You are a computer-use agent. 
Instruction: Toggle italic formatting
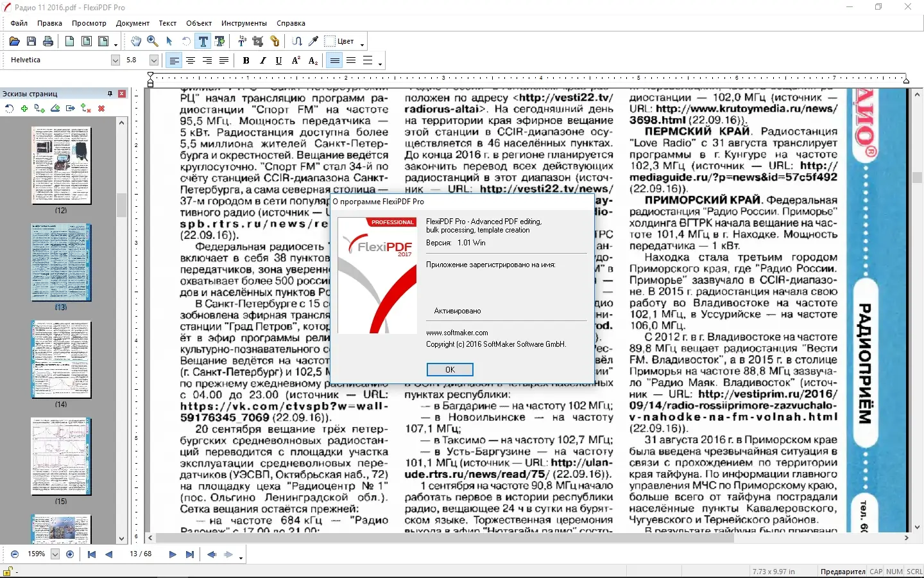click(x=262, y=60)
